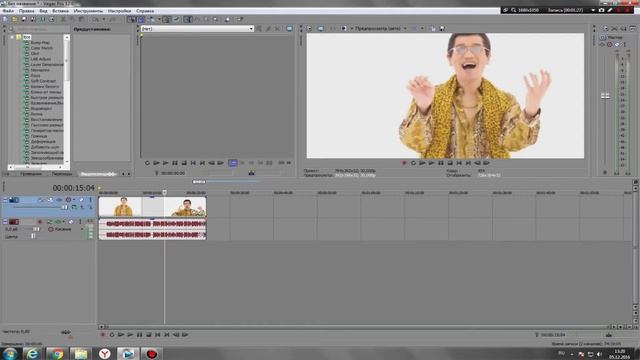Open the Вставка menu
Viewport: 640px width, 360px height.
pyautogui.click(x=60, y=11)
